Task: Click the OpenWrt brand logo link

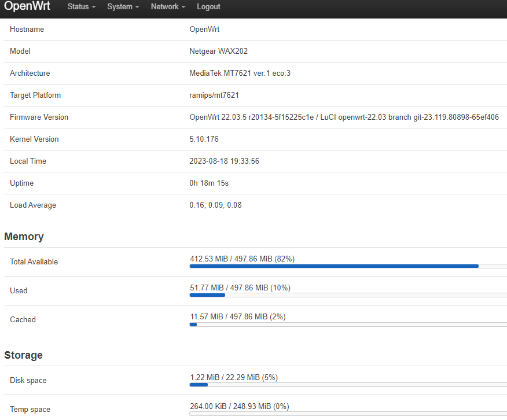Action: (27, 6)
